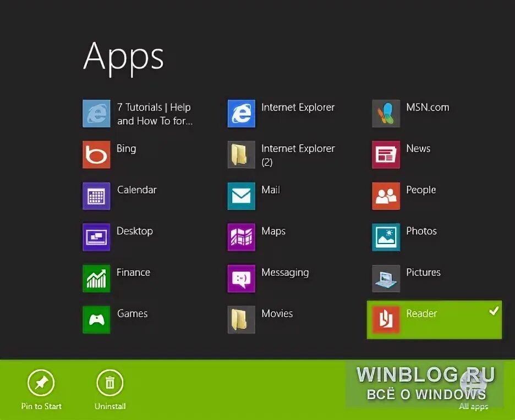Click the Games text label
The image size is (515, 420).
point(132,313)
